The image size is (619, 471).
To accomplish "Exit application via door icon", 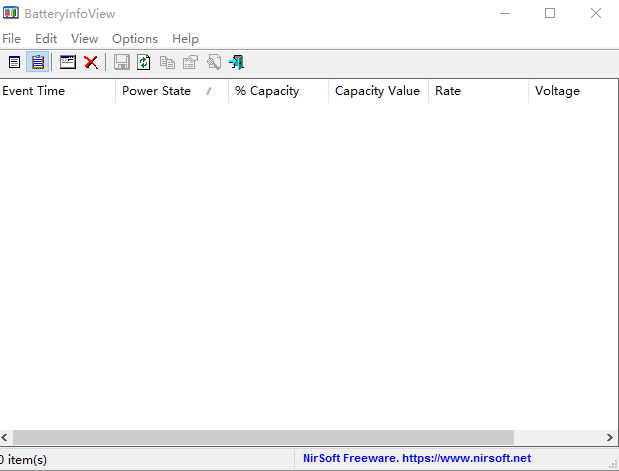I will tap(236, 62).
